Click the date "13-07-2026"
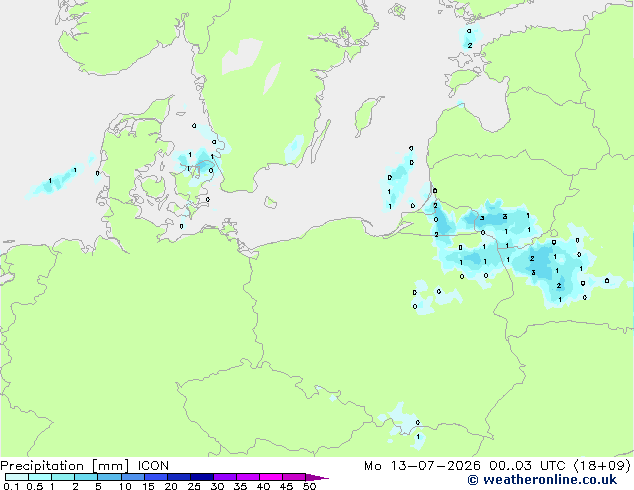Viewport: 634px width, 490px height. 435,466
